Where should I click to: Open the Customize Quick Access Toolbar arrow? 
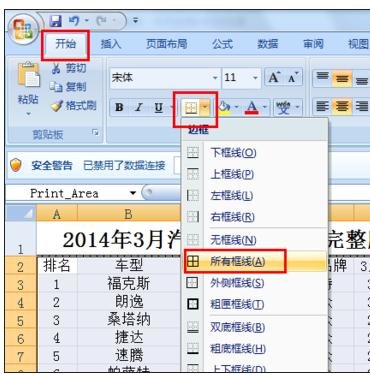pos(135,21)
